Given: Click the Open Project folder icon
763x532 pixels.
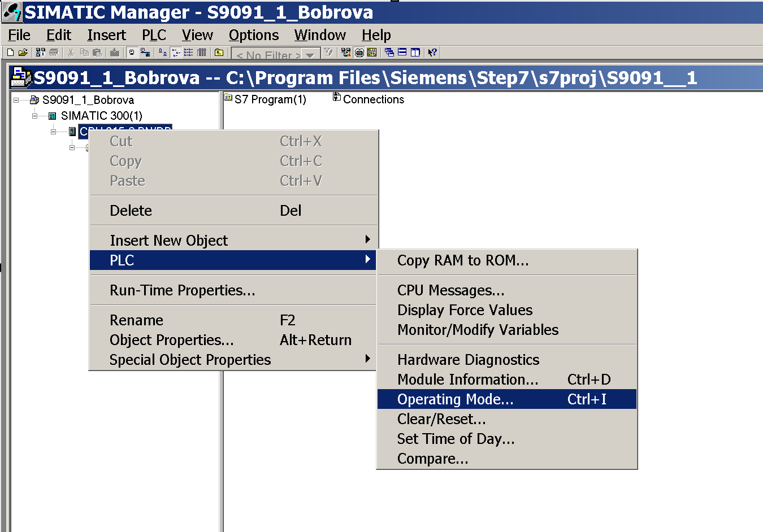Looking at the screenshot, I should point(23,53).
